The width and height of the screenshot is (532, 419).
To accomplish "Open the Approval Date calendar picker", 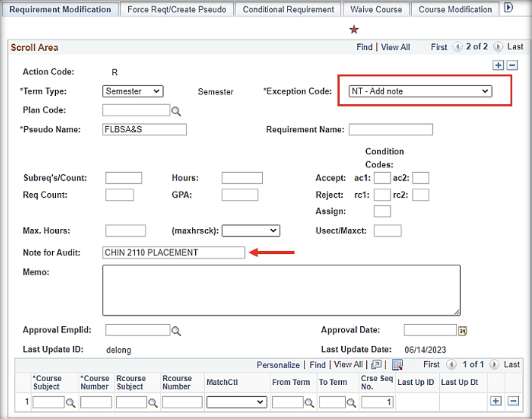I will tap(462, 331).
